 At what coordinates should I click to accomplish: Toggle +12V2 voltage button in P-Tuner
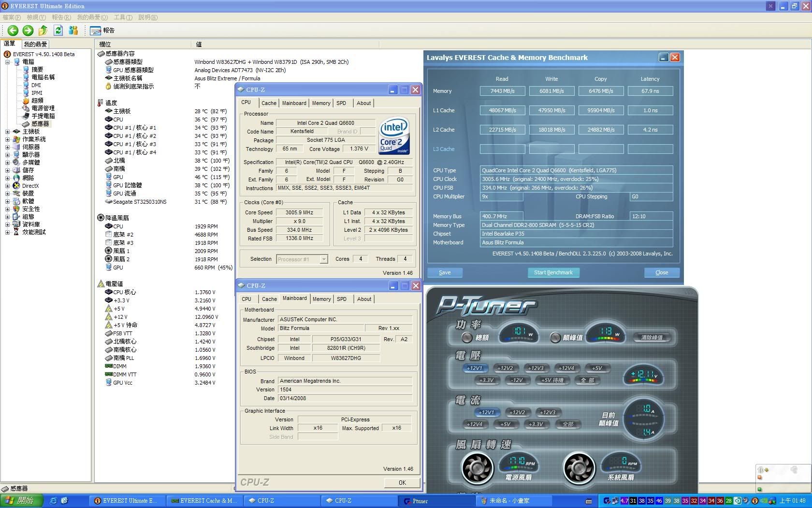[x=505, y=368]
